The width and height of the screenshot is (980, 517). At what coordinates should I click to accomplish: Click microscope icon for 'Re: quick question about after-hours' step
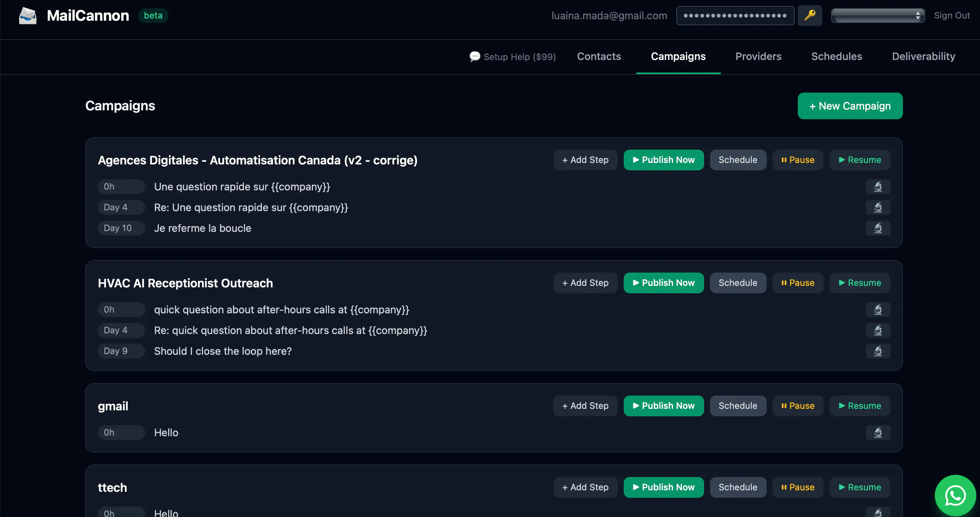click(878, 330)
